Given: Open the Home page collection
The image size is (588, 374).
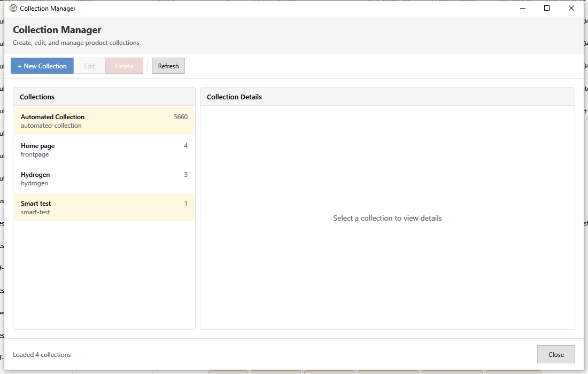Looking at the screenshot, I should [38, 146].
